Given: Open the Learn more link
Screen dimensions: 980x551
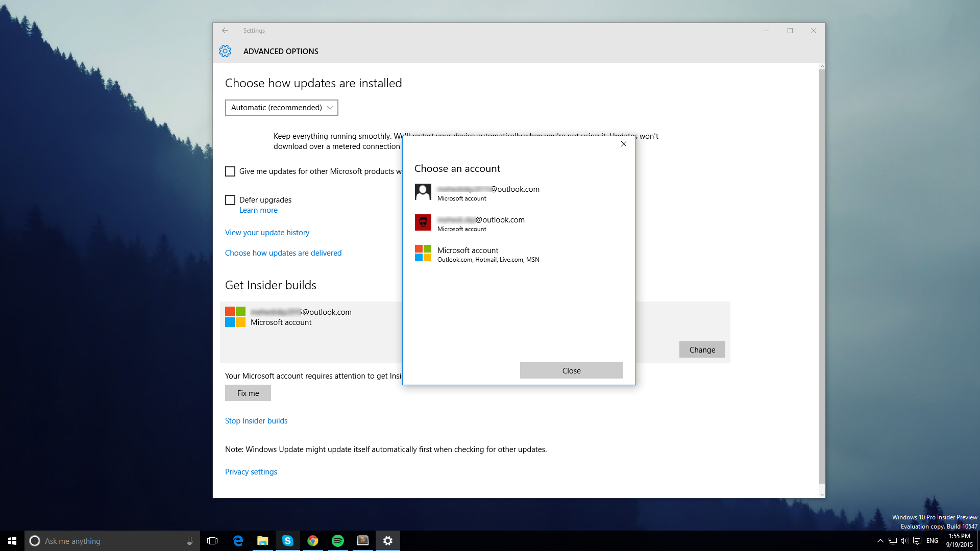Looking at the screenshot, I should pyautogui.click(x=258, y=210).
